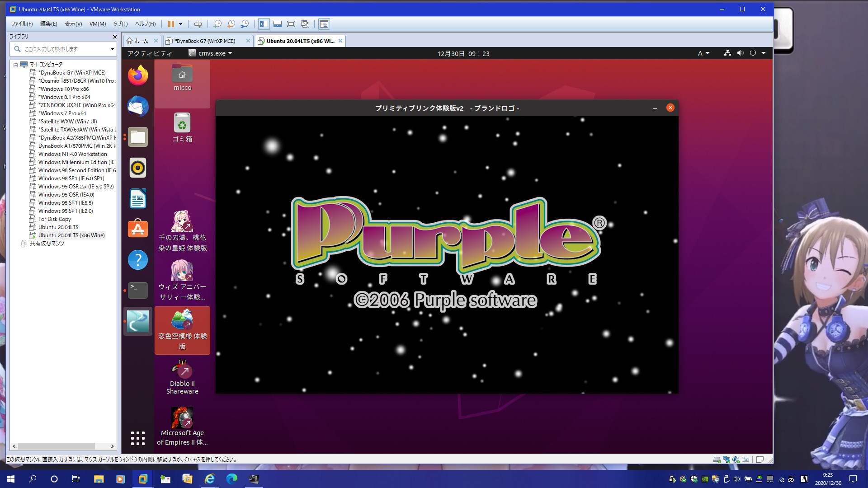
Task: Open LibreOffice Writer from the dock
Action: [x=138, y=198]
